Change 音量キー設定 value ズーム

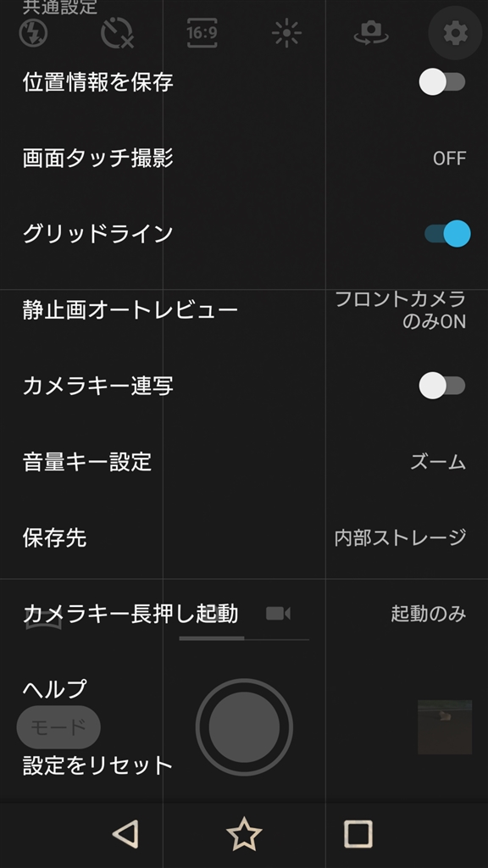pyautogui.click(x=244, y=462)
